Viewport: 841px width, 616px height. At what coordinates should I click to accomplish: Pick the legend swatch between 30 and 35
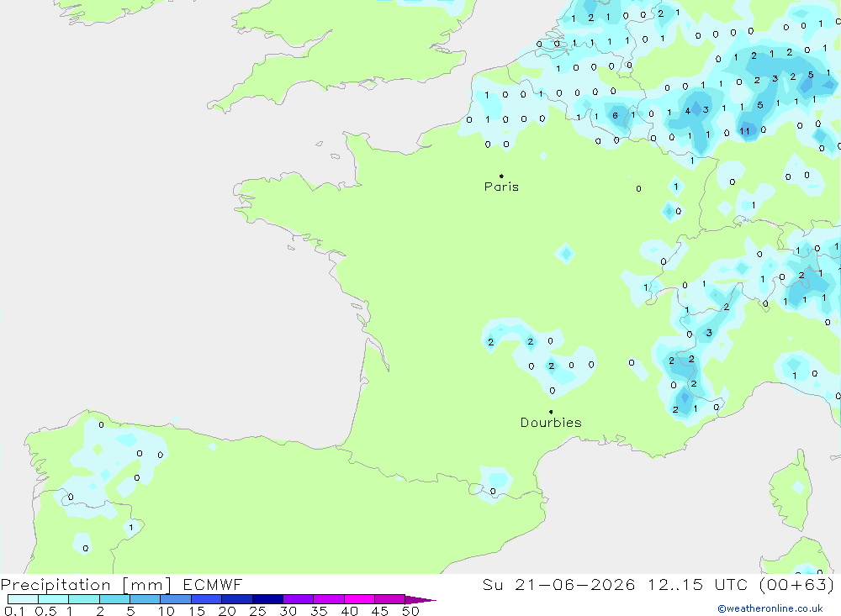pyautogui.click(x=299, y=599)
